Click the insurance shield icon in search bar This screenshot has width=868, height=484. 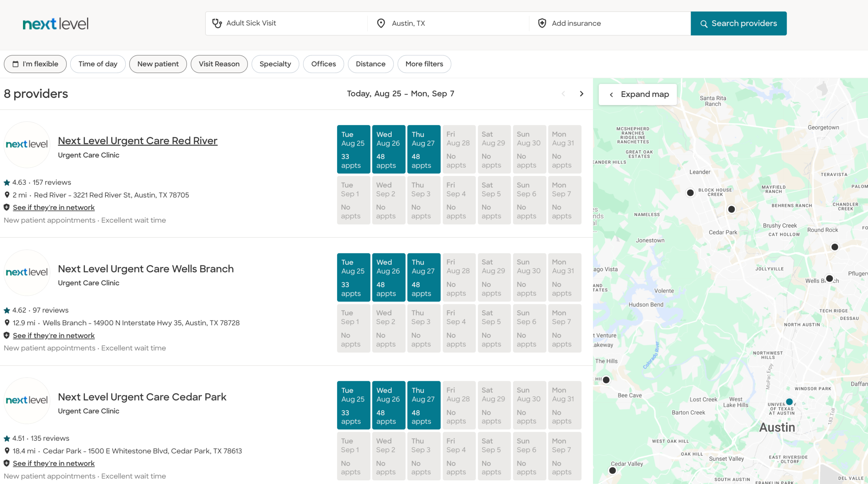pos(542,23)
